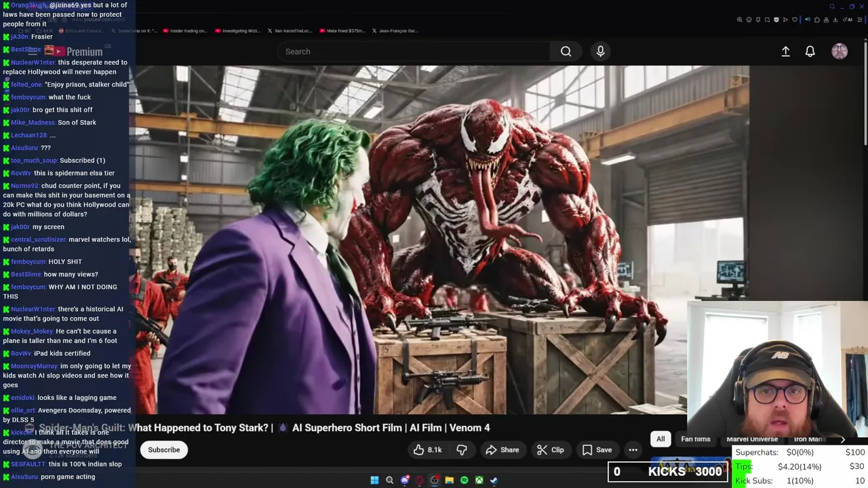This screenshot has width=868, height=488.
Task: Open the YouTube upload/create icon
Action: click(x=785, y=52)
